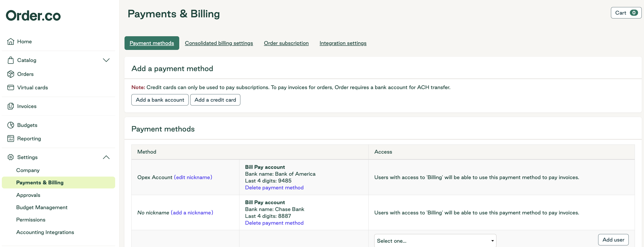Click Add a credit card button
The image size is (644, 247).
[x=215, y=100]
